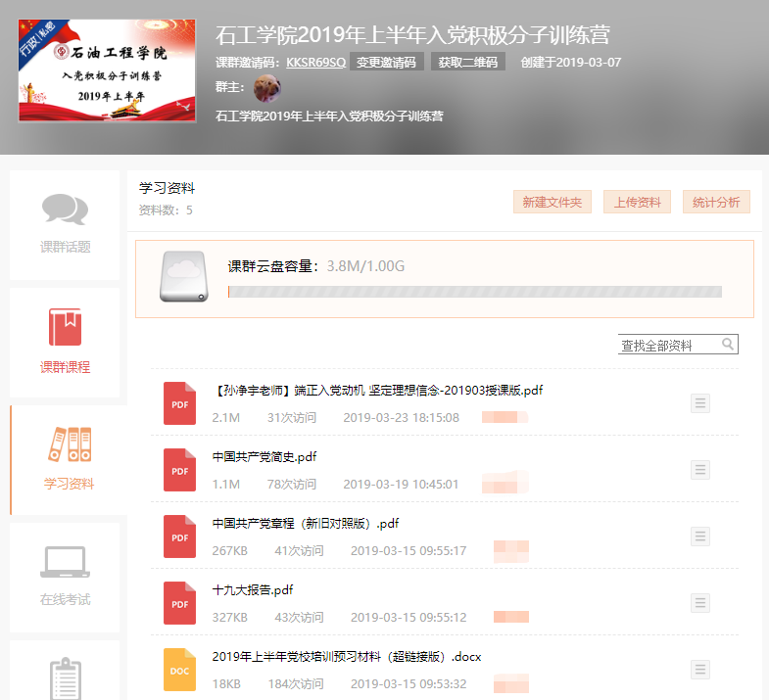
Task: Click the DOC icon for 2019年上半年党校培训预习材料
Action: click(x=180, y=670)
